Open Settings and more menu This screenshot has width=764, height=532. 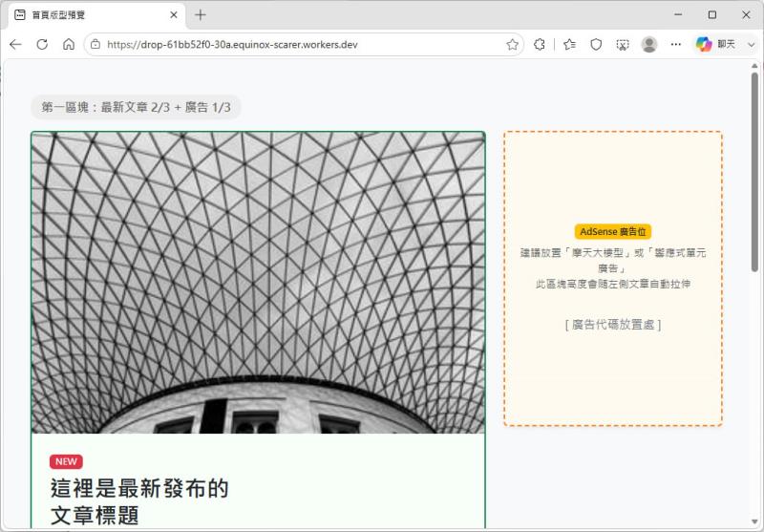tap(676, 44)
